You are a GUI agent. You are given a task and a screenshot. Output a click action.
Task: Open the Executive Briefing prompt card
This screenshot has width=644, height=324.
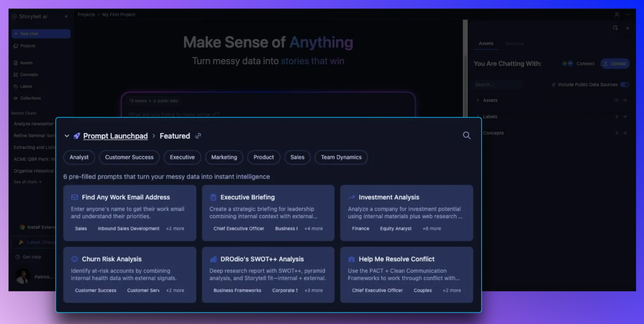tap(268, 213)
